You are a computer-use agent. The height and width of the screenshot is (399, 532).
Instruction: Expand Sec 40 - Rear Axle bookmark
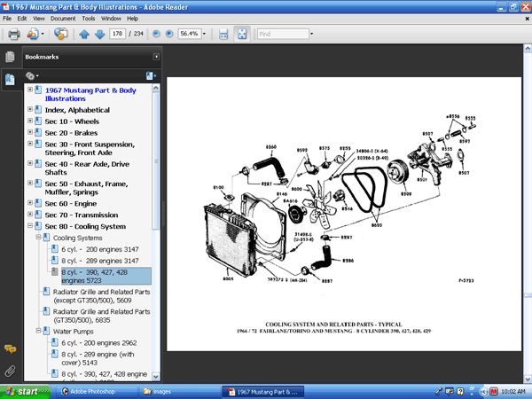[30, 163]
